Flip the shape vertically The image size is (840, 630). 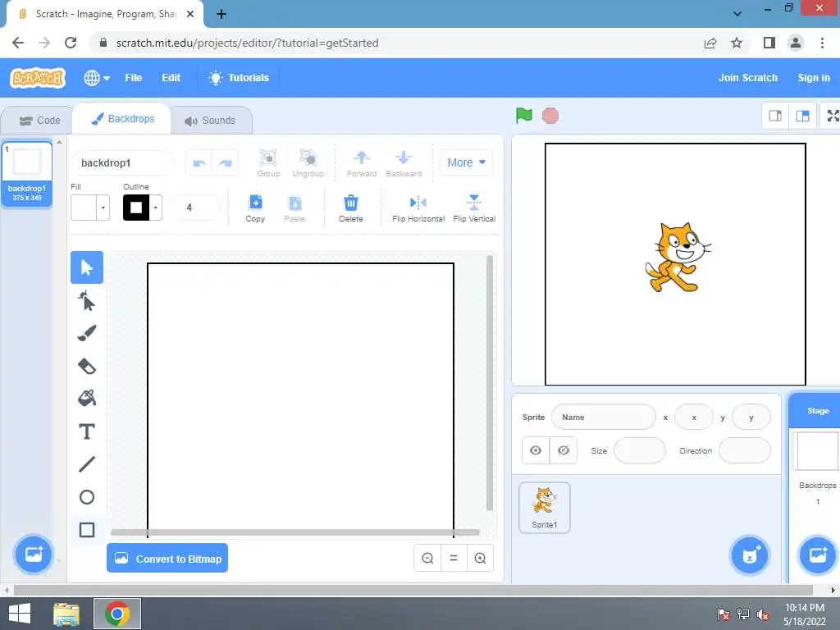[x=474, y=208]
